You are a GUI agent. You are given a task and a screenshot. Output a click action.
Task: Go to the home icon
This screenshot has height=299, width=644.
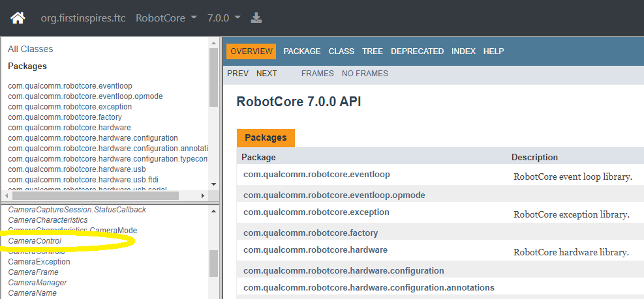click(18, 18)
